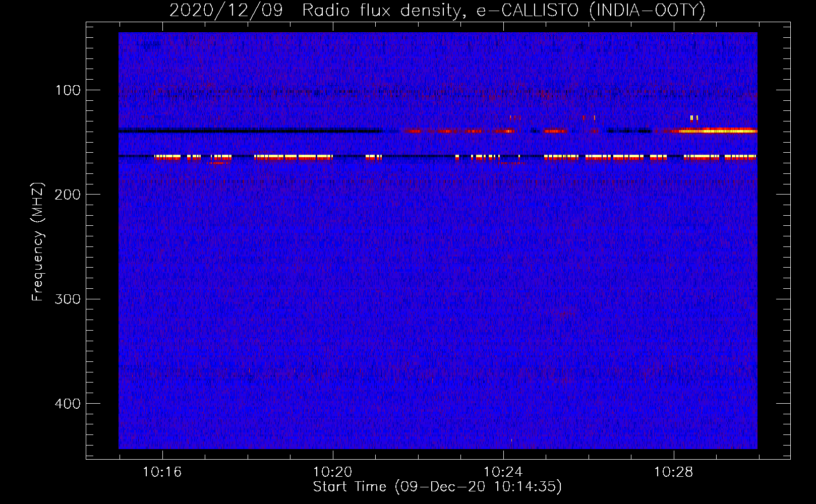Click the plot title "Radio flux density, e-CALLISTO (INDIA-OOTY)"
This screenshot has width=816, height=504.
click(x=503, y=11)
